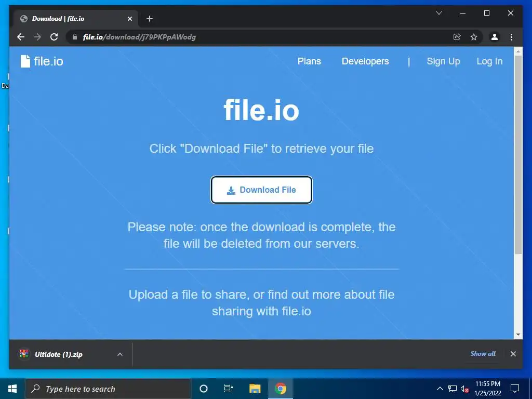Click the browser back arrow

pos(21,37)
